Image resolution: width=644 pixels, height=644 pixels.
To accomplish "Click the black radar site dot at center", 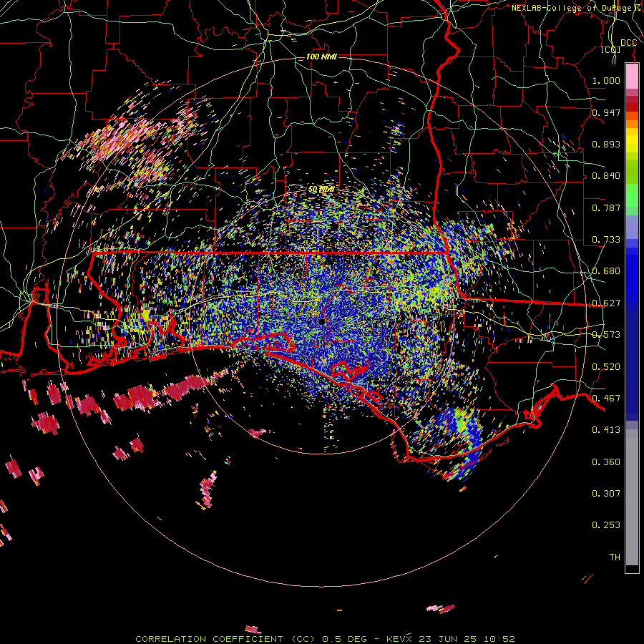I will pyautogui.click(x=322, y=321).
